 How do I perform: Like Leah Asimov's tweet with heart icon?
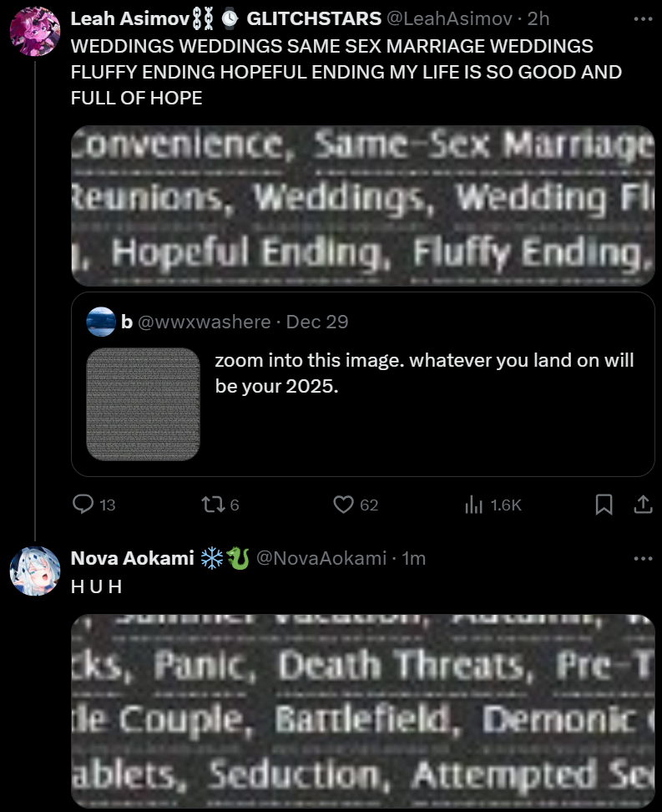coord(343,504)
